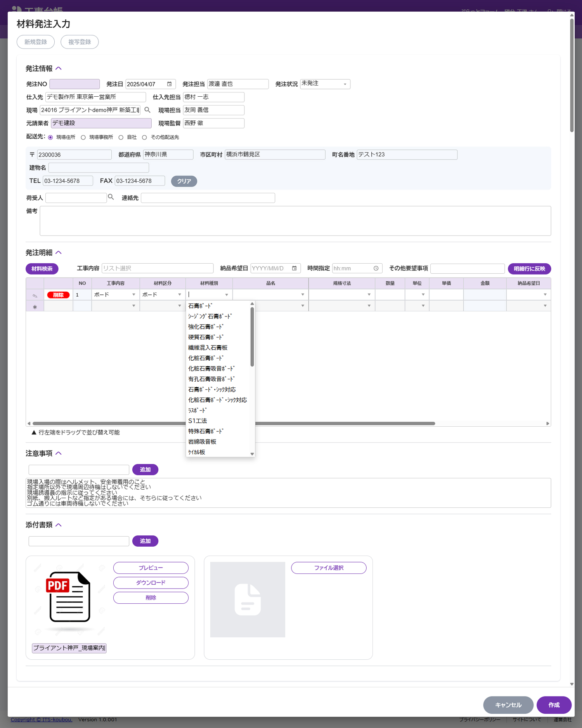Open 単位 dropdown in row 1
The height and width of the screenshot is (728, 582).
pos(423,295)
